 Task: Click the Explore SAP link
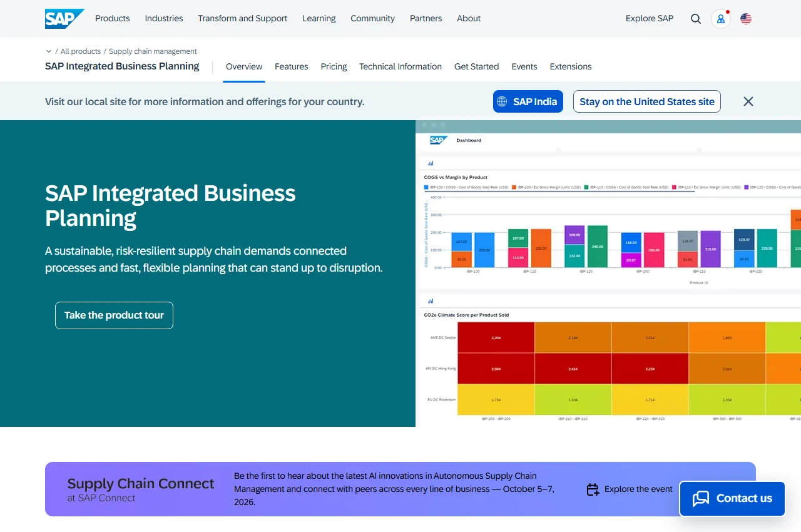[x=650, y=19]
